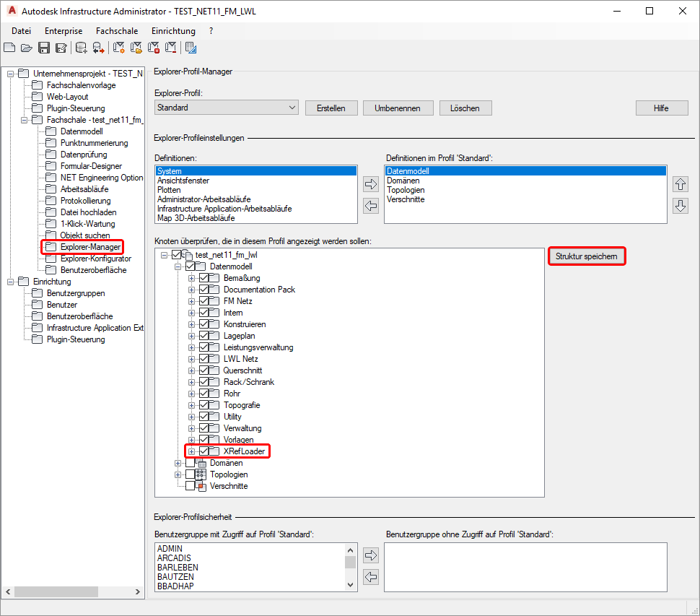Expand the Topografie node

tap(191, 405)
